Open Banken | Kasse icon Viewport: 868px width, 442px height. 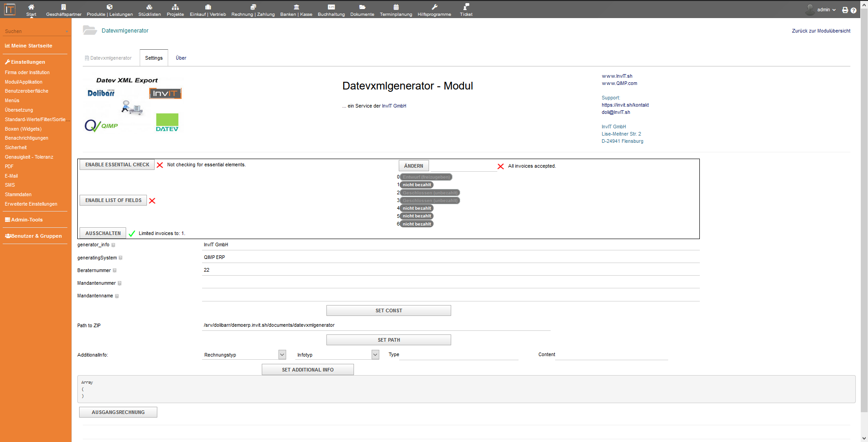click(x=296, y=7)
